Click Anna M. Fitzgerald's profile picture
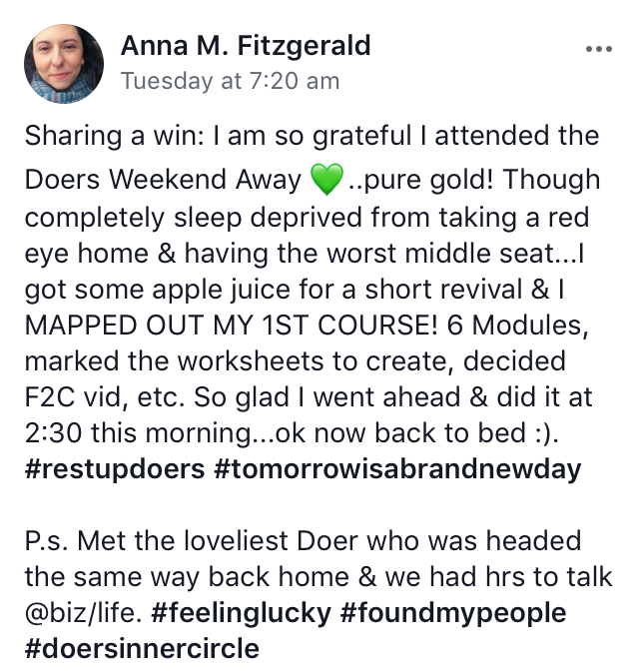 pos(64,64)
